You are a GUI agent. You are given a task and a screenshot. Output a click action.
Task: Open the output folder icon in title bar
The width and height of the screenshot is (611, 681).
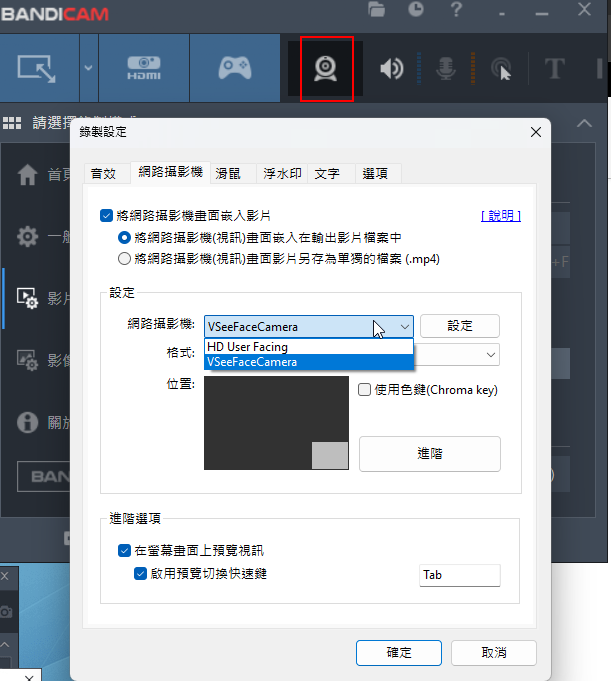point(376,9)
